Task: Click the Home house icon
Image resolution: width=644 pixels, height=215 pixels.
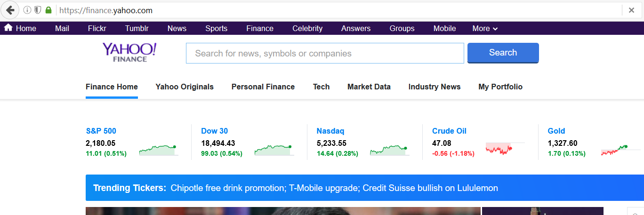Action: pyautogui.click(x=8, y=28)
